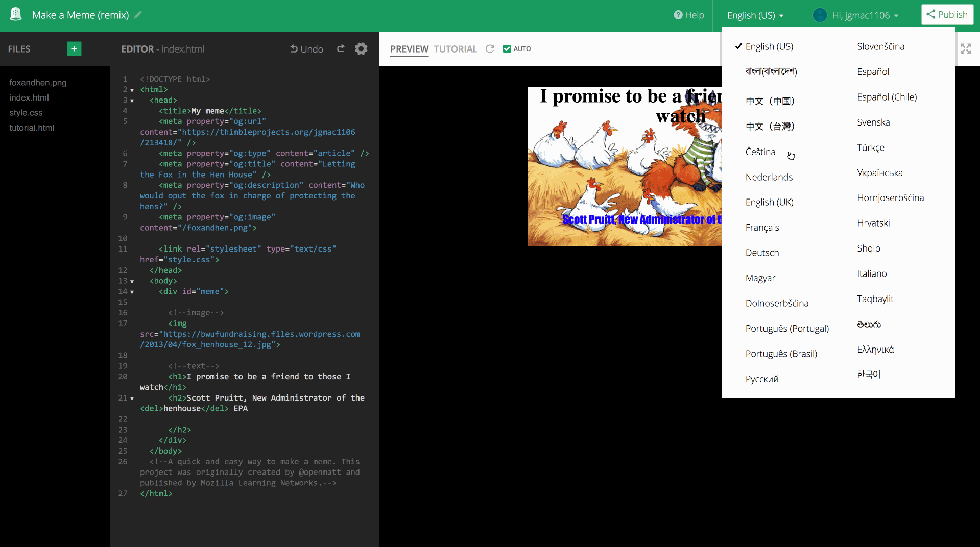This screenshot has height=547, width=980.
Task: Select Deutsch language option
Action: click(x=762, y=253)
